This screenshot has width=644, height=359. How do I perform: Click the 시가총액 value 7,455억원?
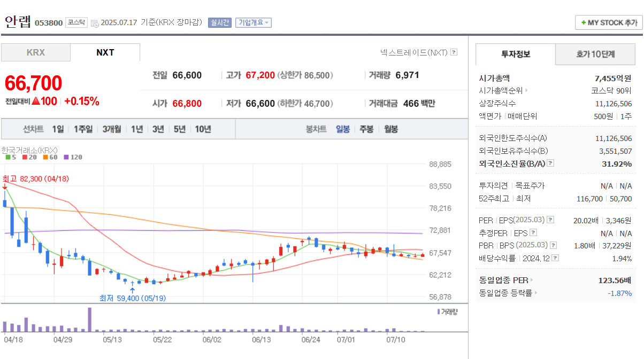(x=613, y=78)
